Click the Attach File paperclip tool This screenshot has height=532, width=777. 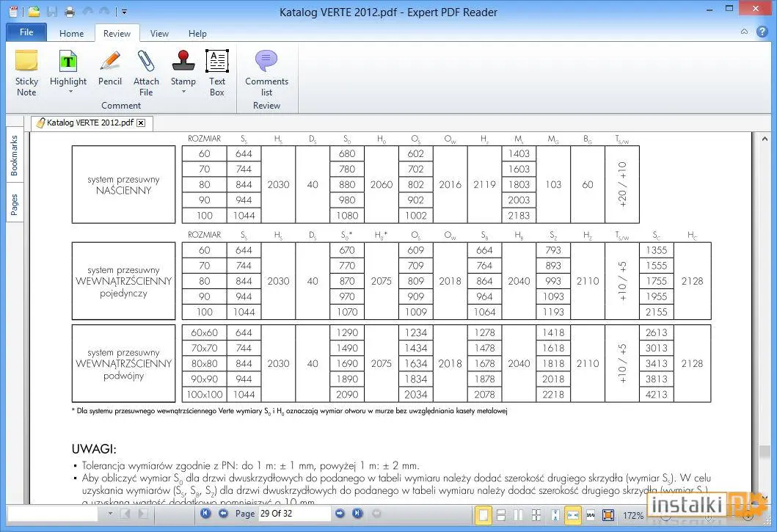point(146,73)
